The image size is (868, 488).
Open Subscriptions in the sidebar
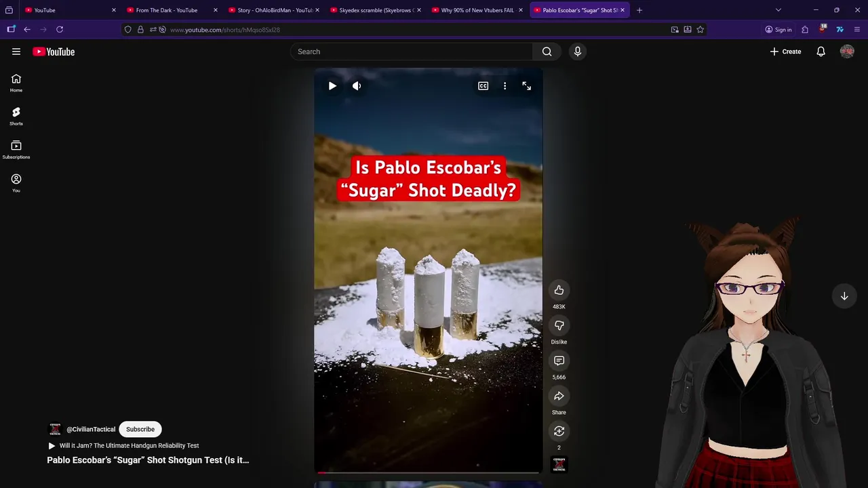coord(16,150)
